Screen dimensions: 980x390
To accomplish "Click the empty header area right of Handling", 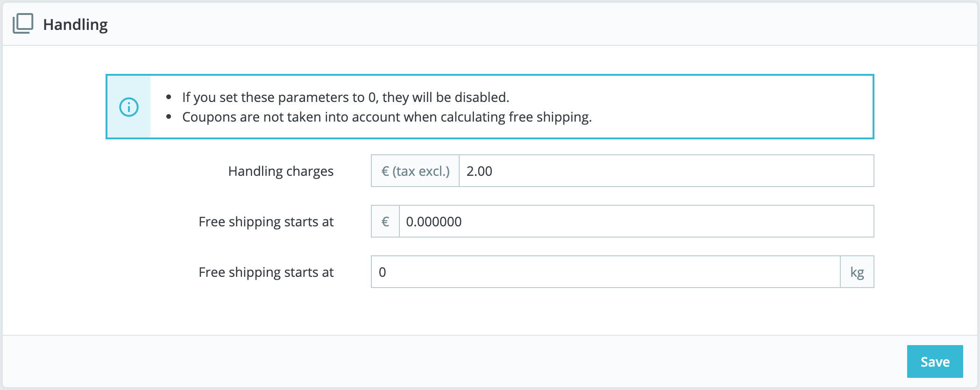I will pyautogui.click(x=514, y=24).
